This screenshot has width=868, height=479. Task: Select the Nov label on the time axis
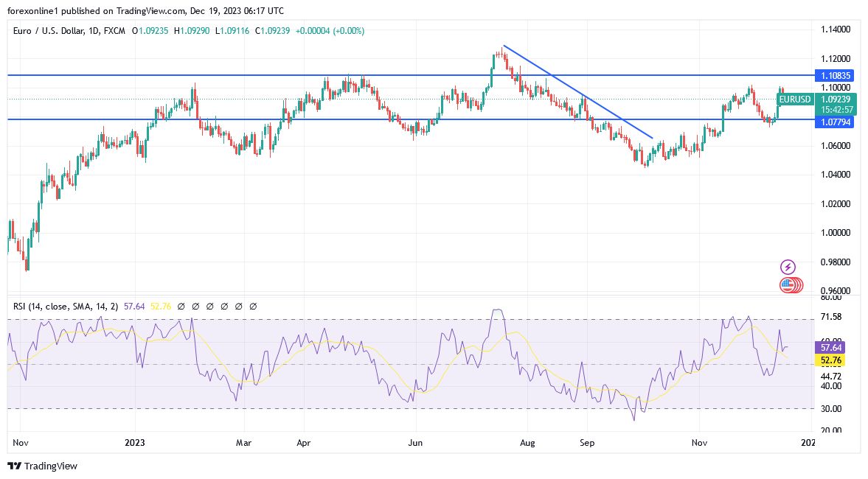(20, 443)
